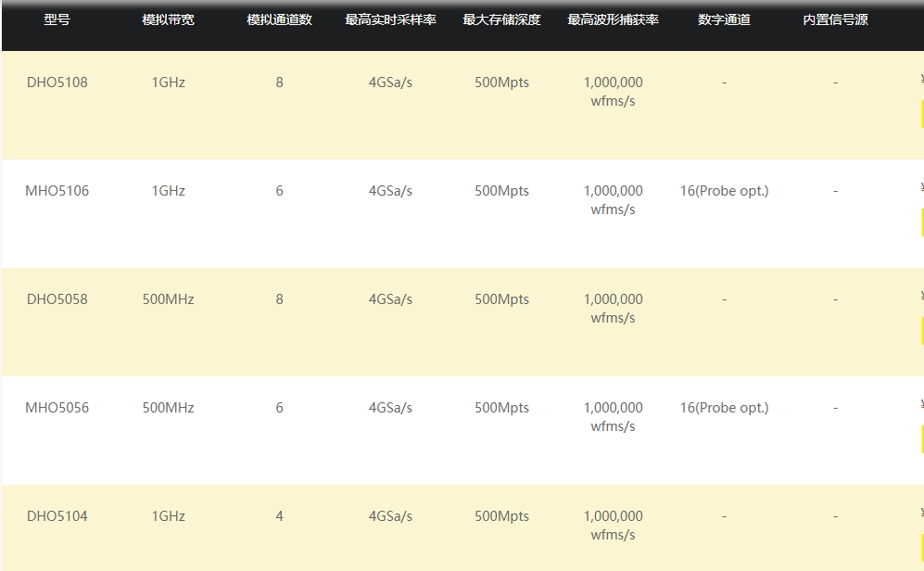Click 内置信号源 dash in DHO5108 row
Screen dimensions: 924x571
coord(836,83)
